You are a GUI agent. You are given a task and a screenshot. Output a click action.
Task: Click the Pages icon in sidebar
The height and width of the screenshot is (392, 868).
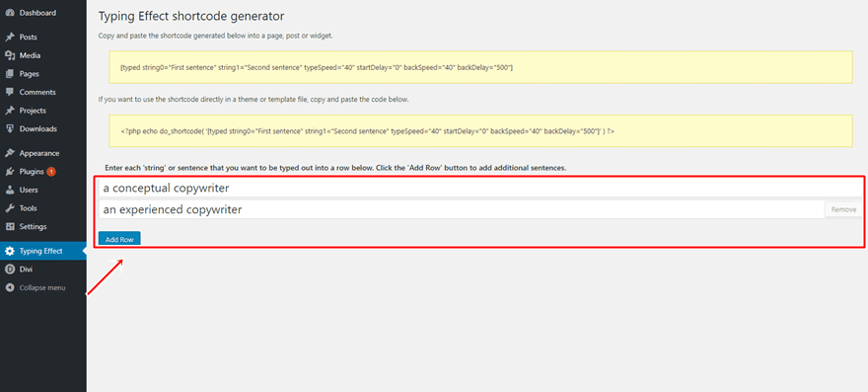(x=10, y=74)
